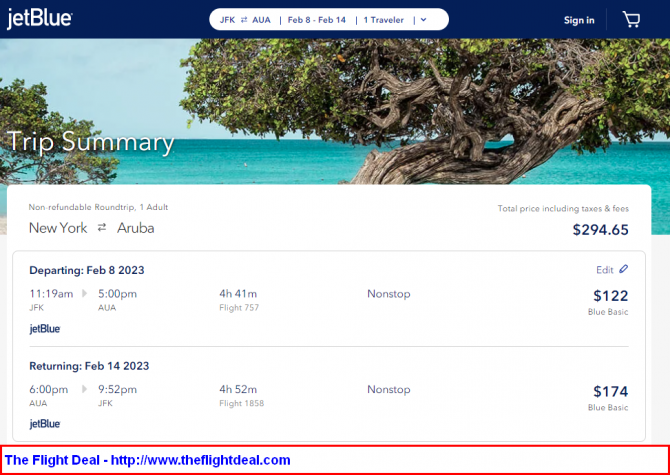Image resolution: width=670 pixels, height=475 pixels.
Task: Click Nonstop on the returning flight
Action: point(388,390)
